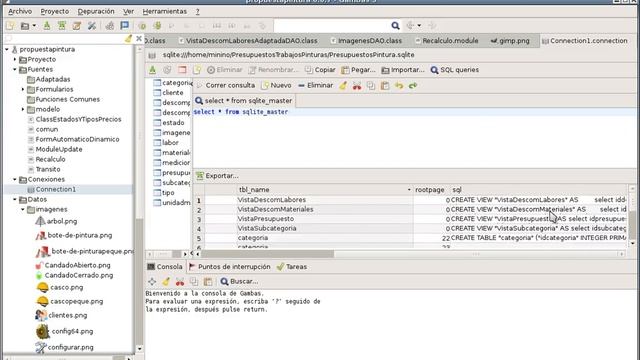Cut with the scissors icon in query toolbar
Viewport: 640px width, 360px height.
(x=357, y=86)
